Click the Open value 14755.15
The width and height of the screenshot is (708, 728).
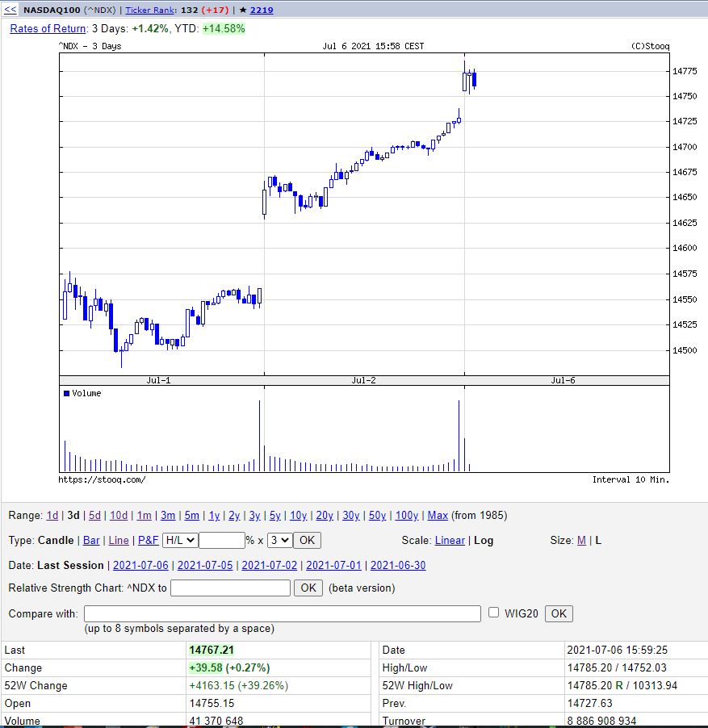[212, 704]
